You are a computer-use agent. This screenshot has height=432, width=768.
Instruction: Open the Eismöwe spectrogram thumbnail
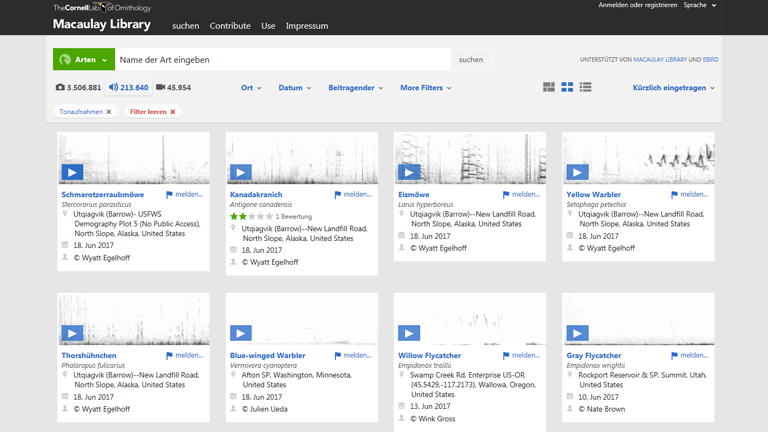[470, 158]
